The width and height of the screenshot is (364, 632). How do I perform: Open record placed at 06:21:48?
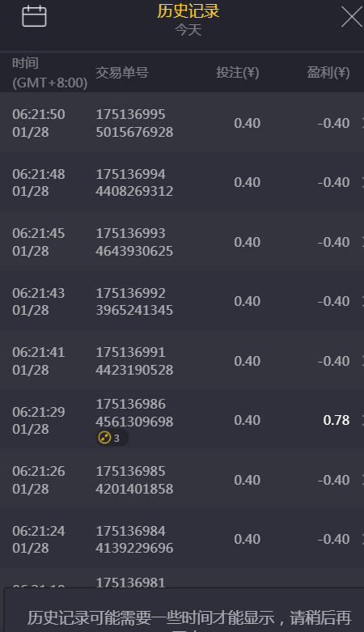(182, 182)
